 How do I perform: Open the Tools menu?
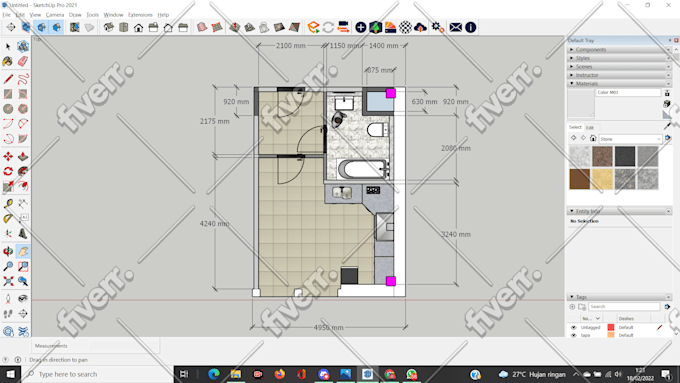pyautogui.click(x=92, y=15)
